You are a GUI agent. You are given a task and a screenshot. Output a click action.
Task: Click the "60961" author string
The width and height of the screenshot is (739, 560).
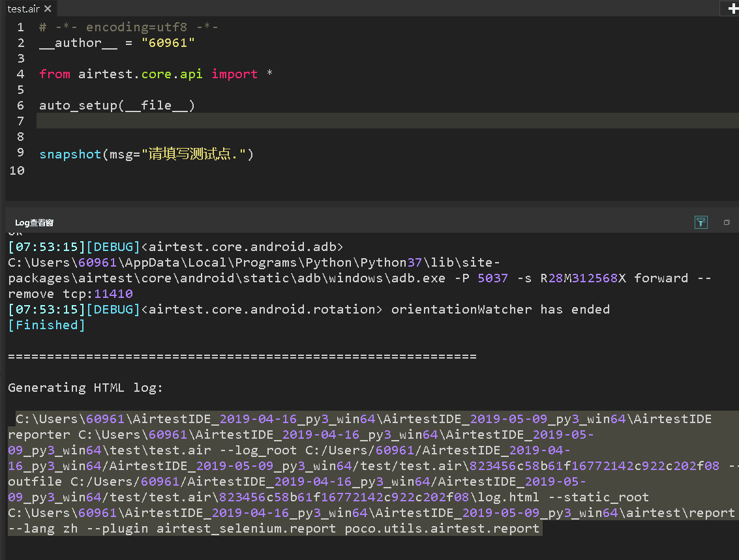[168, 43]
